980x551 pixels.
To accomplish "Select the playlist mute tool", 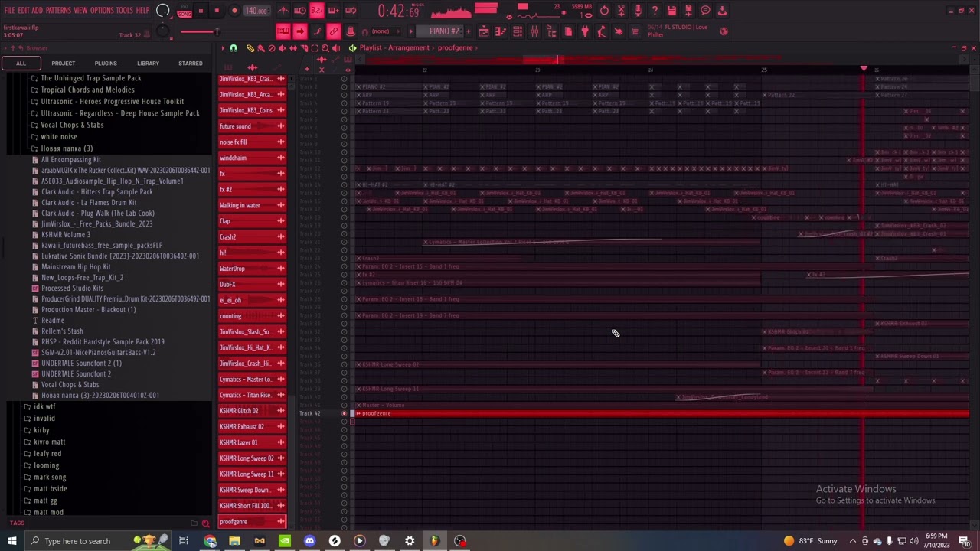I will click(282, 48).
